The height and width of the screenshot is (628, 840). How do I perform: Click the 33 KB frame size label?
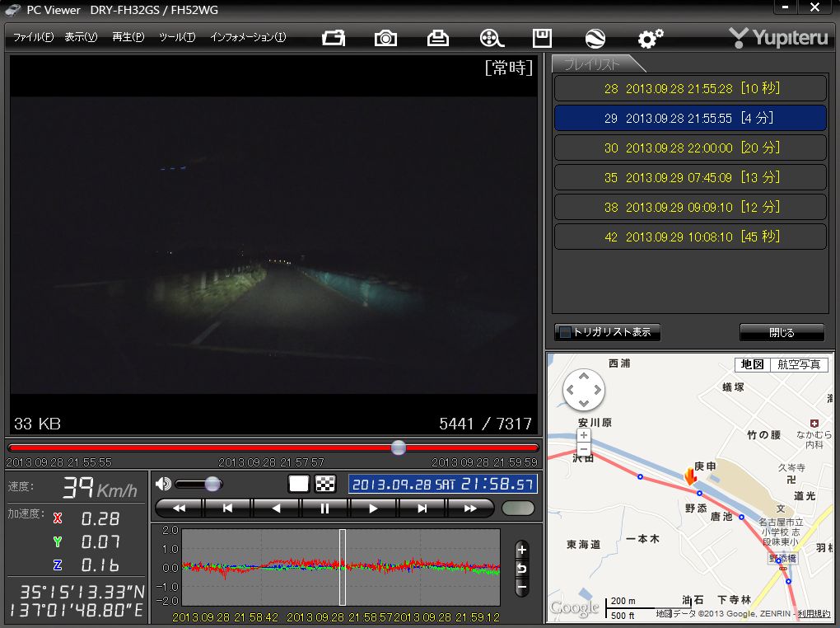37,424
